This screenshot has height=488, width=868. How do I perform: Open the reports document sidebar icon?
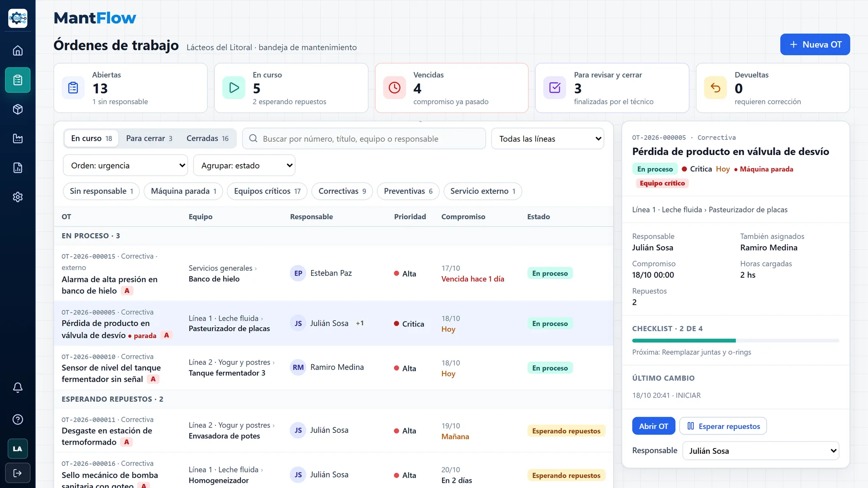(x=18, y=168)
